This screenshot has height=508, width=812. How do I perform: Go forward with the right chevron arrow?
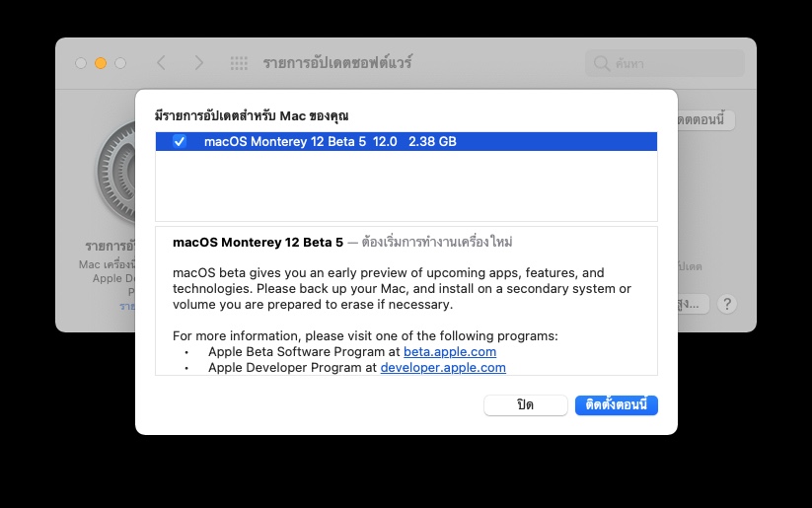pyautogui.click(x=198, y=63)
